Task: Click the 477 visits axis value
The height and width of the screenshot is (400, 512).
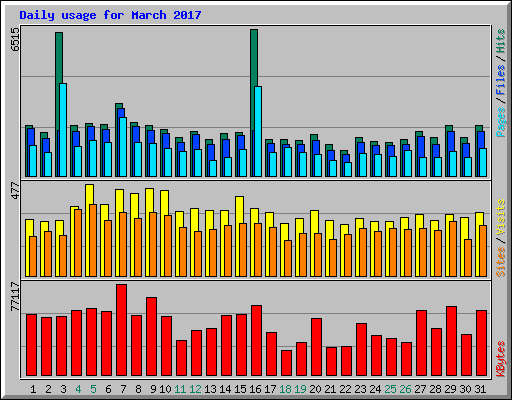Action: pos(15,191)
